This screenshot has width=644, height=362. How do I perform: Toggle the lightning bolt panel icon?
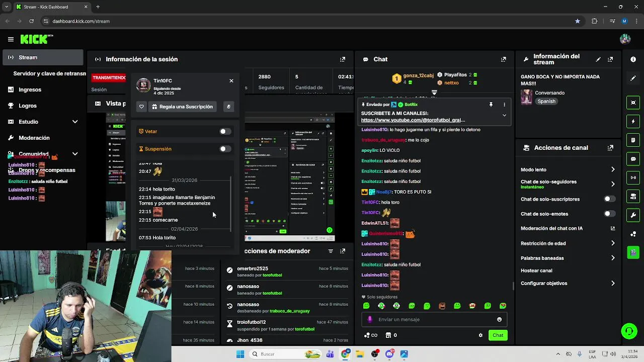click(633, 121)
